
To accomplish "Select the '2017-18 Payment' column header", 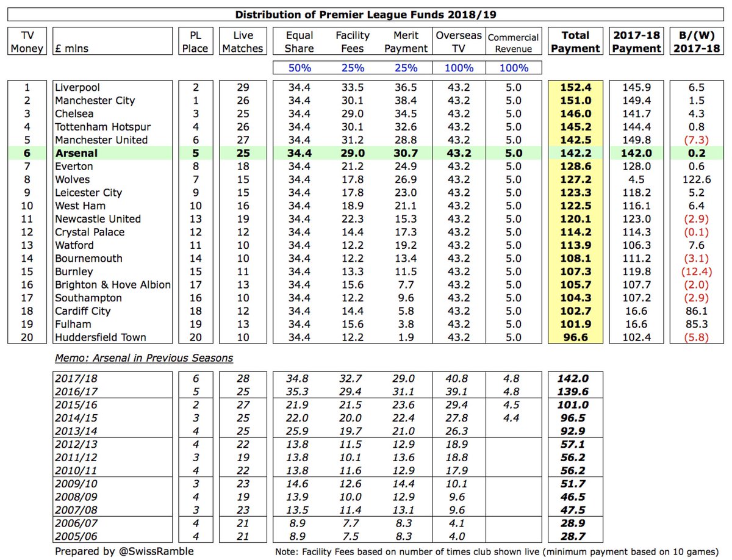I will 636,41.
